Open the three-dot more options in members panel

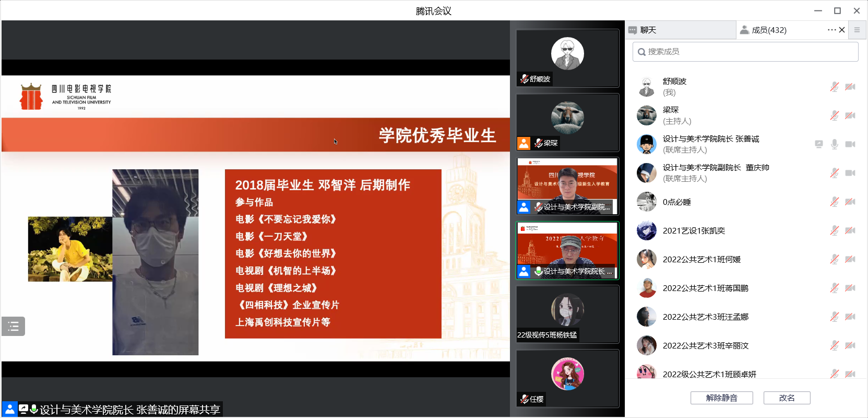pyautogui.click(x=831, y=30)
